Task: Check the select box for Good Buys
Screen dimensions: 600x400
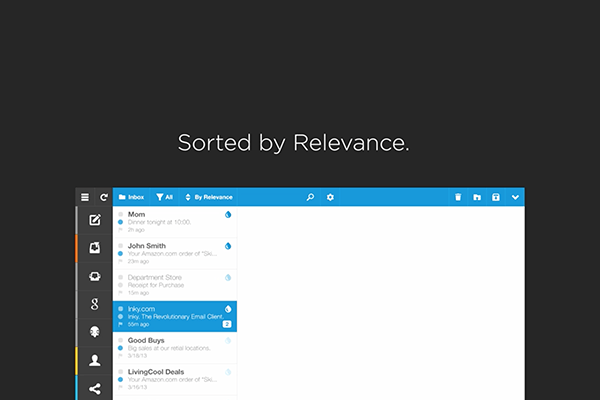Action: (x=121, y=340)
